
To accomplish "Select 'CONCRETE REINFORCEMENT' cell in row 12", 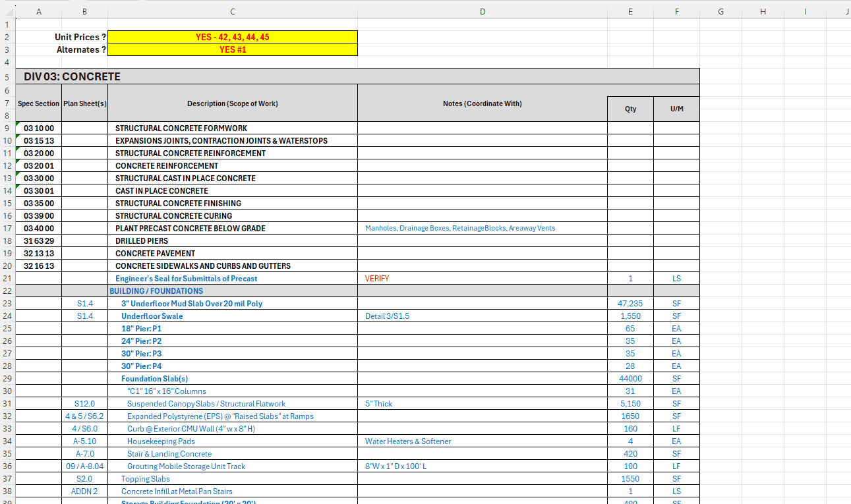I will [233, 165].
